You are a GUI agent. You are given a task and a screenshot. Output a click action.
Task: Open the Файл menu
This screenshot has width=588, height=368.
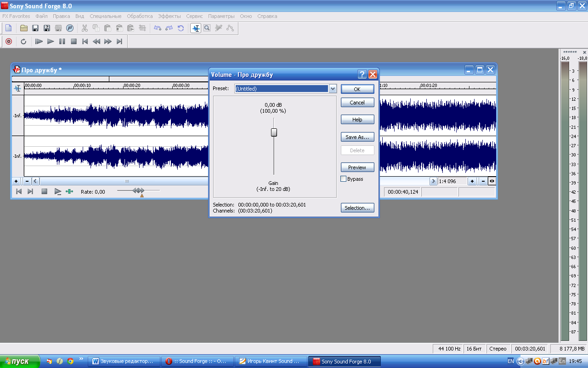[x=41, y=16]
